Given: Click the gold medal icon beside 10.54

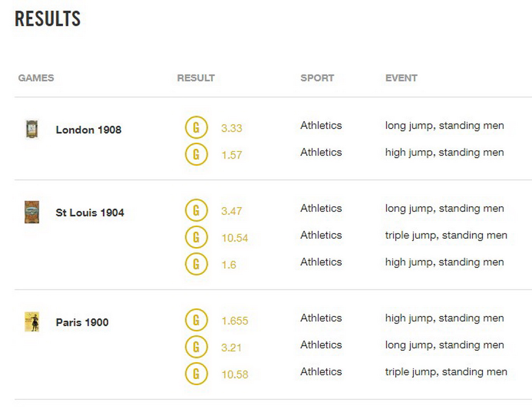Looking at the screenshot, I should pos(196,237).
